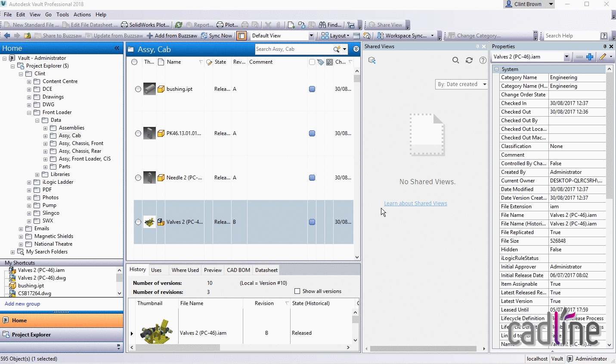This screenshot has height=364, width=616.
Task: Click the go-up-one-folder icon
Action: 27,36
